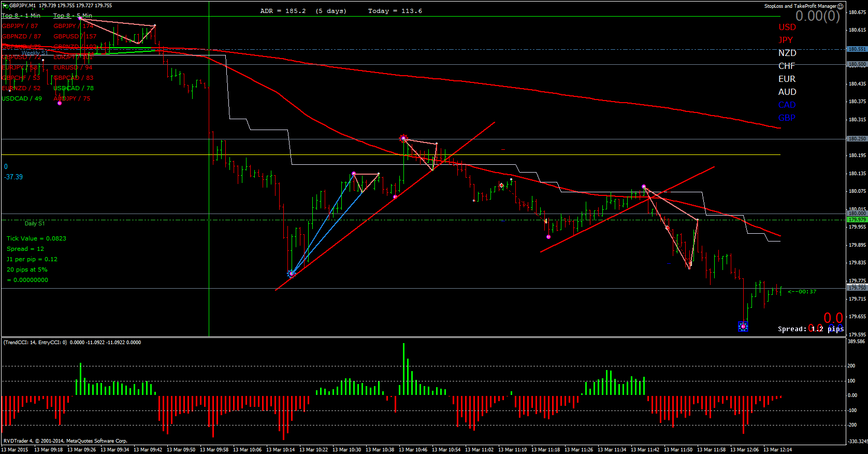Click the Top 8 - 1 Min heading
Screen dimensions: 868x454
pos(21,16)
